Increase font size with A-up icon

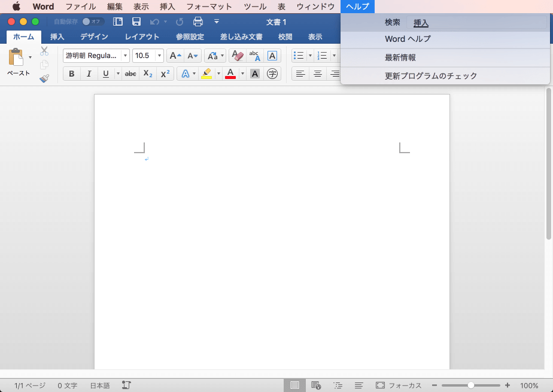point(175,56)
